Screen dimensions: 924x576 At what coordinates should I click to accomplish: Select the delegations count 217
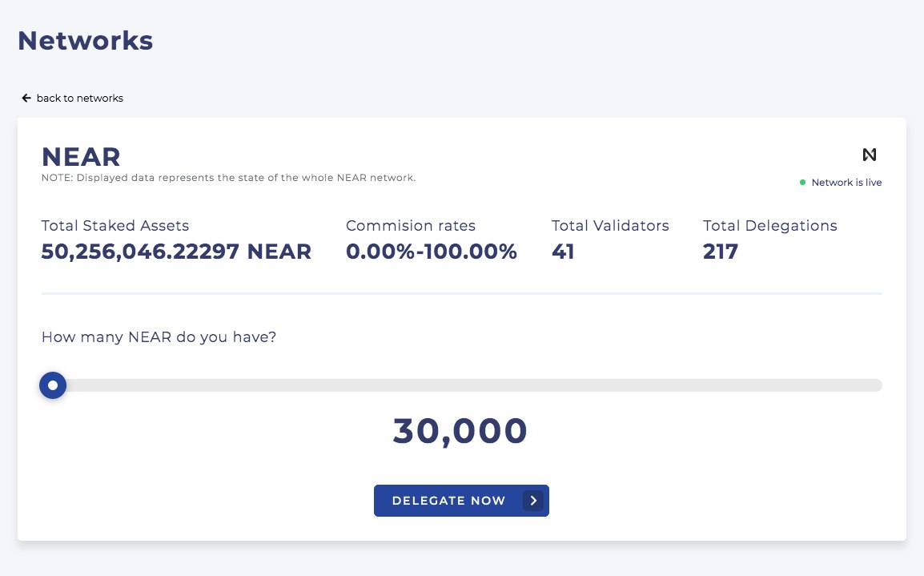[720, 252]
